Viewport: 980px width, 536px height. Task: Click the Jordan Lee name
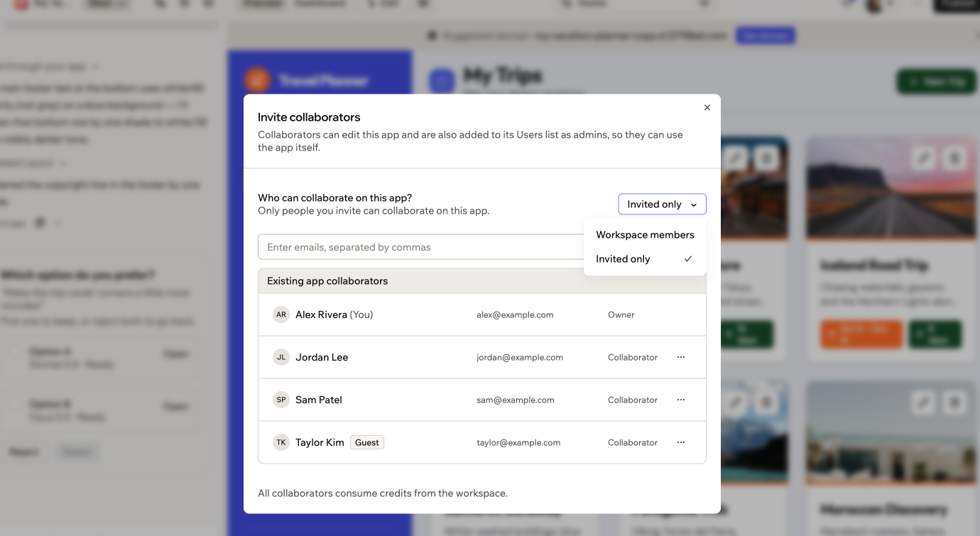click(x=322, y=357)
